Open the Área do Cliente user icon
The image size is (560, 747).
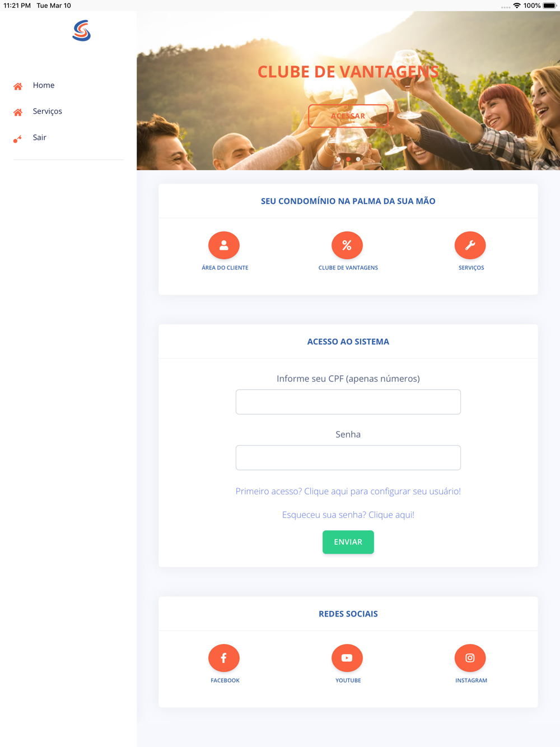pos(224,245)
